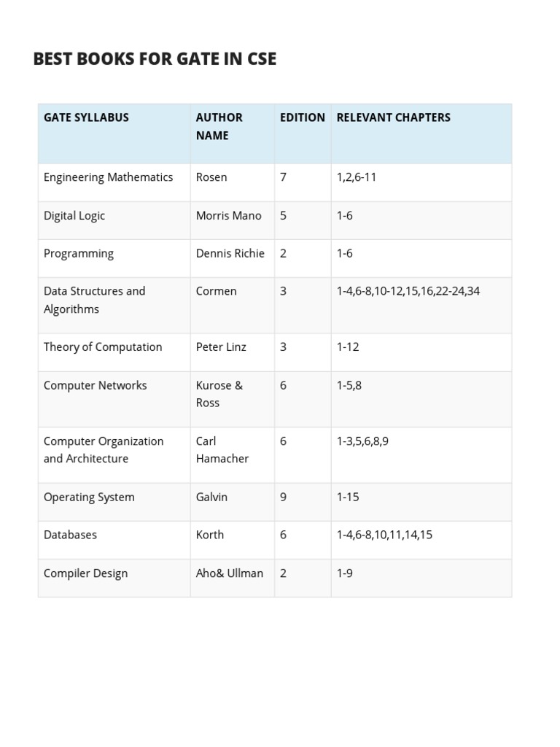Select the Dennis Richie author cell
This screenshot has height=747, width=560.
click(230, 254)
